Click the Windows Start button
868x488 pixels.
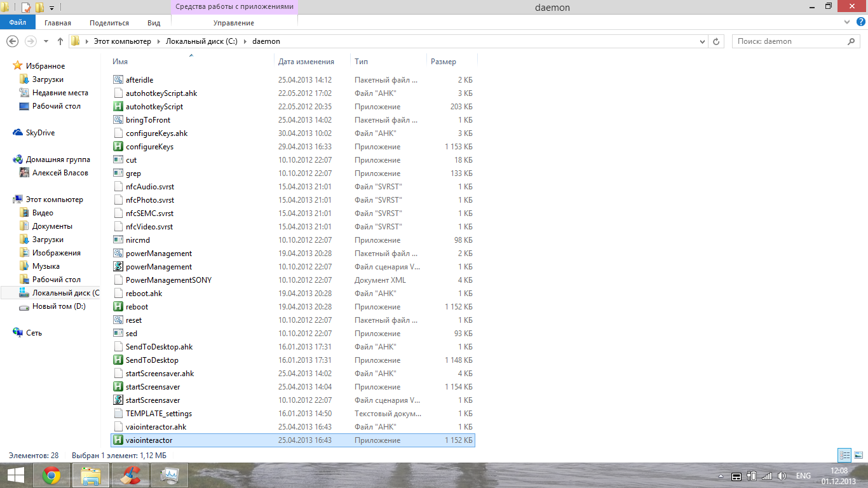point(15,475)
